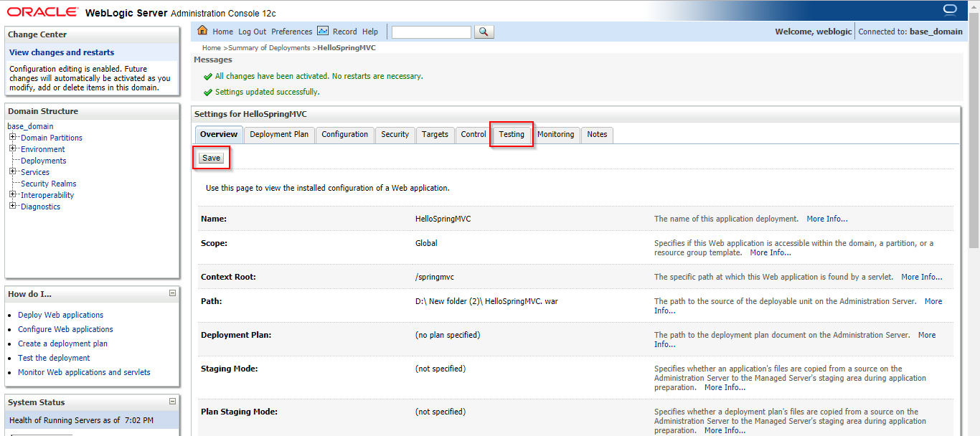980x436 pixels.
Task: Open the Notes tab
Action: 597,135
